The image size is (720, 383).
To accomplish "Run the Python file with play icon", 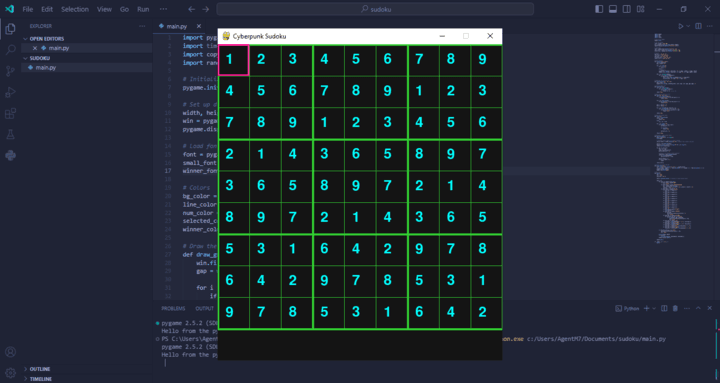I will click(681, 26).
